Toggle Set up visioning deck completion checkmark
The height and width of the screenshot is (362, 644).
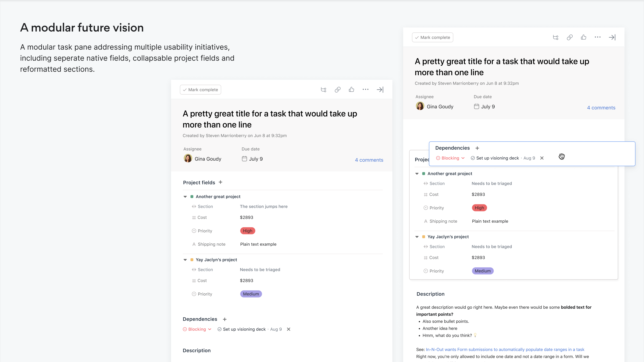(220, 329)
